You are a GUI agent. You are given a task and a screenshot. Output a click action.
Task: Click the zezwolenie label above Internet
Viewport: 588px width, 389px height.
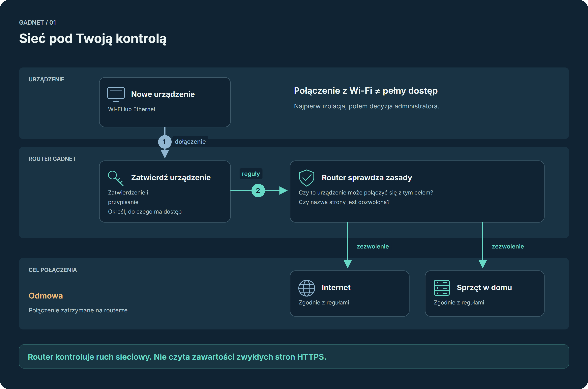click(373, 246)
